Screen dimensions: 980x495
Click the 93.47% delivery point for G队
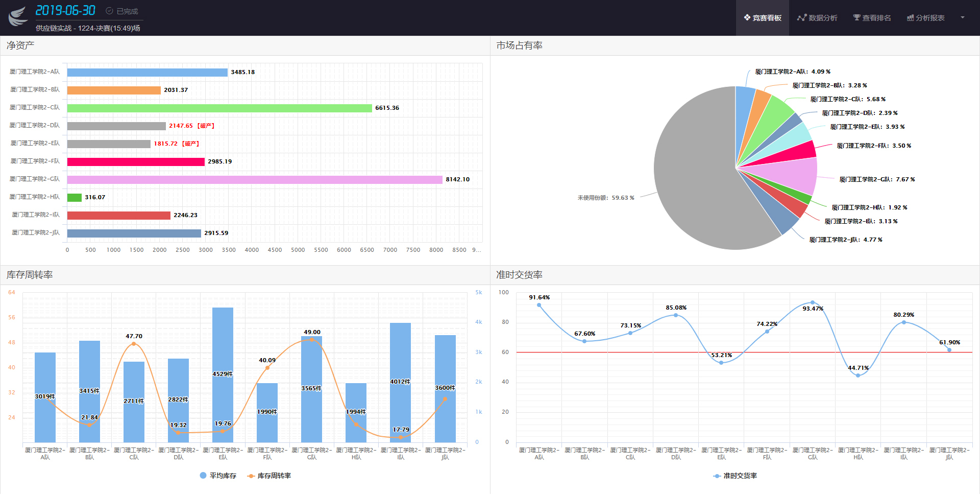[x=813, y=302]
